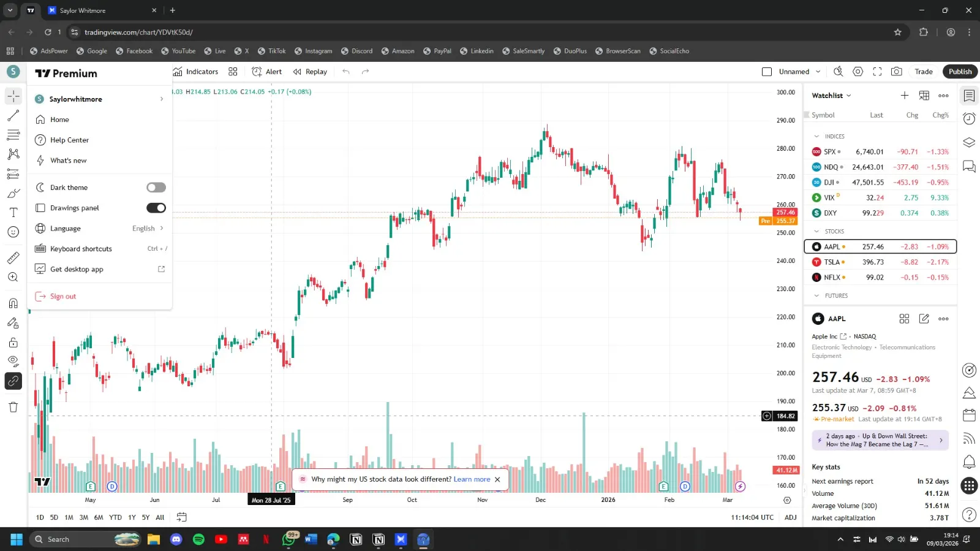Viewport: 980px width, 551px height.
Task: Toggle stay in drawing mode
Action: tap(13, 323)
